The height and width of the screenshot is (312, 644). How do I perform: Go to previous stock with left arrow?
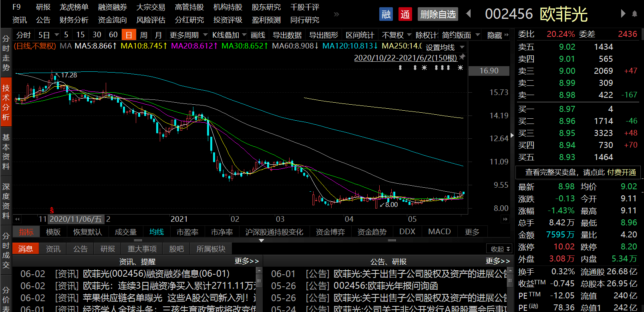[x=469, y=14]
